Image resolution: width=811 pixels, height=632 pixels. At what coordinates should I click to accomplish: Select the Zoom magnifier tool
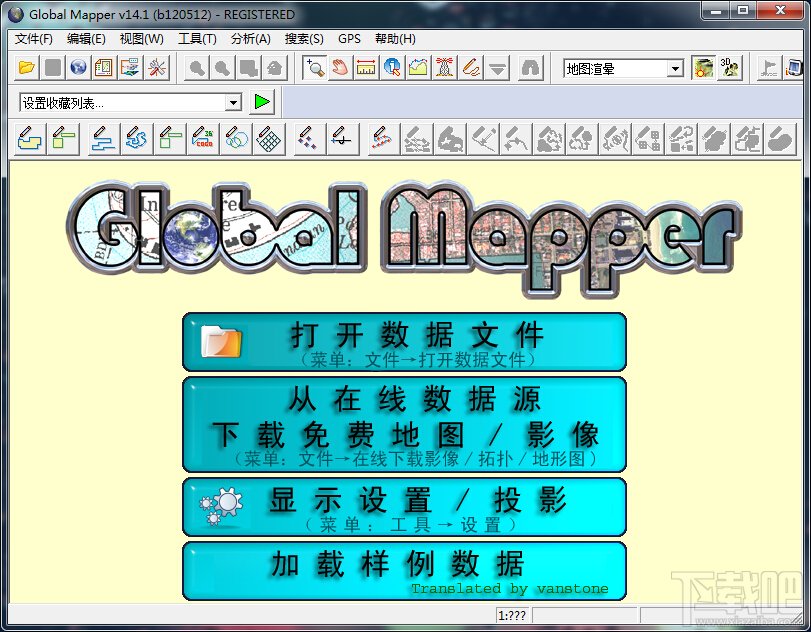click(x=314, y=68)
